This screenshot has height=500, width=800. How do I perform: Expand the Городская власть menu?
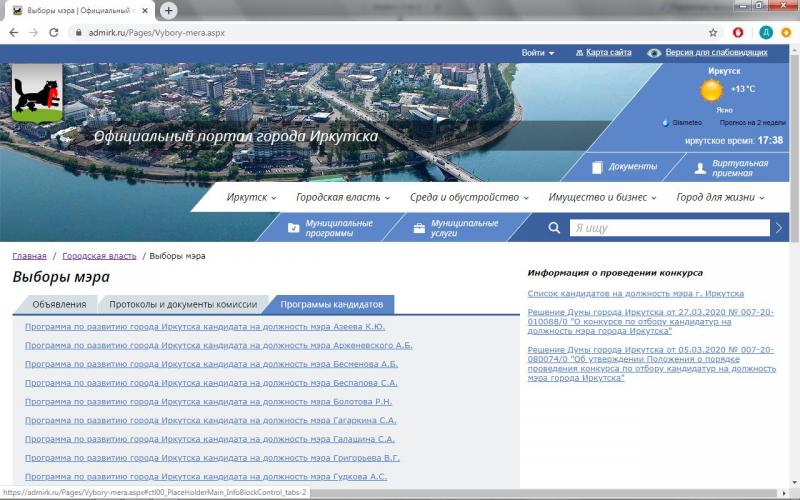(x=343, y=197)
